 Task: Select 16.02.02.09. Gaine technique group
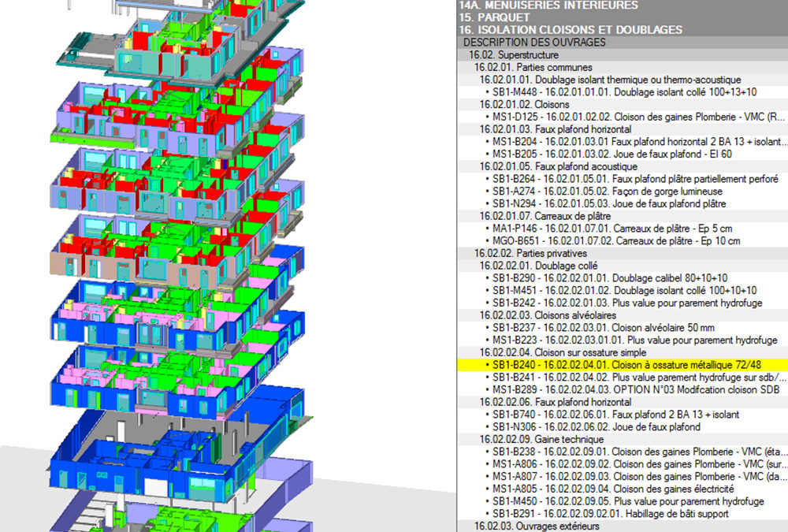(x=623, y=440)
